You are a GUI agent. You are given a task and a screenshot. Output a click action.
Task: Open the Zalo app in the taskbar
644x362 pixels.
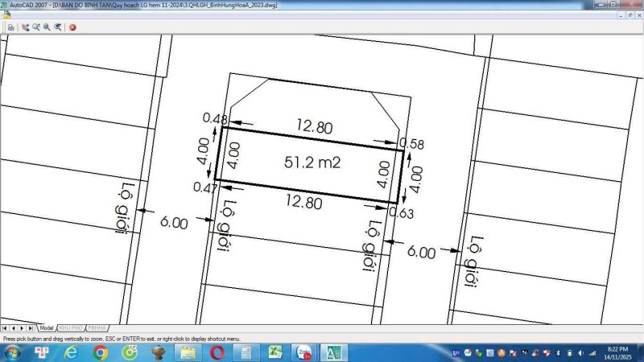point(303,352)
